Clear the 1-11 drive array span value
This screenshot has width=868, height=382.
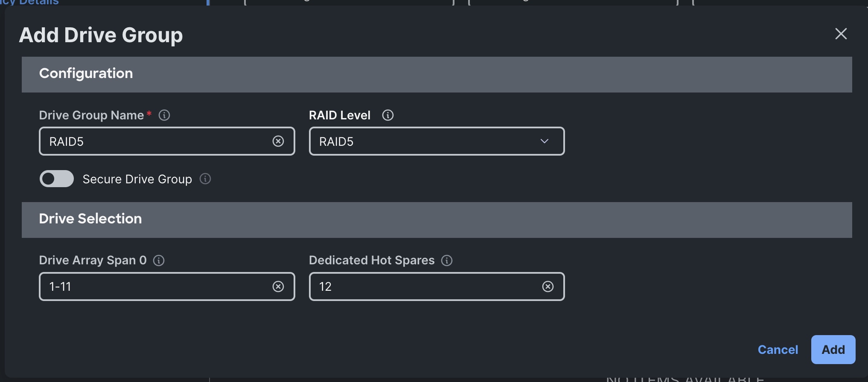click(279, 286)
